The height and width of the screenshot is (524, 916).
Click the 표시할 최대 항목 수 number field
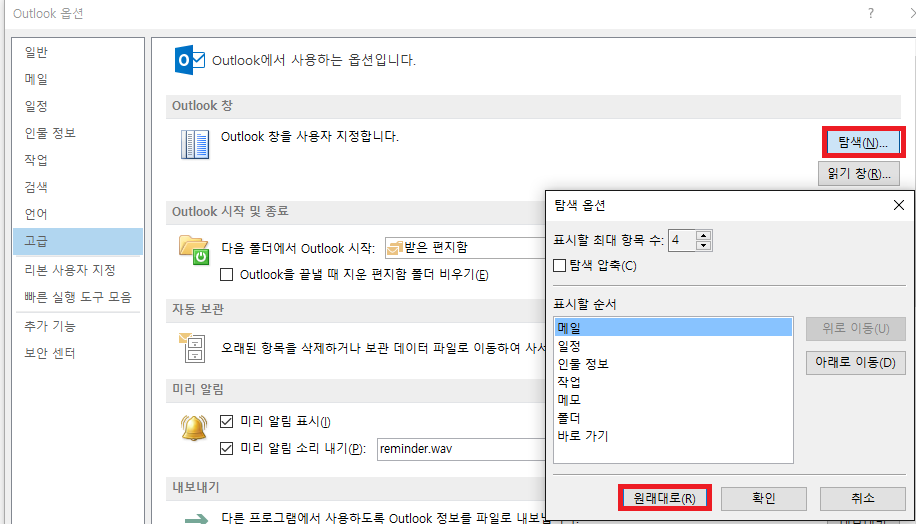coord(682,240)
